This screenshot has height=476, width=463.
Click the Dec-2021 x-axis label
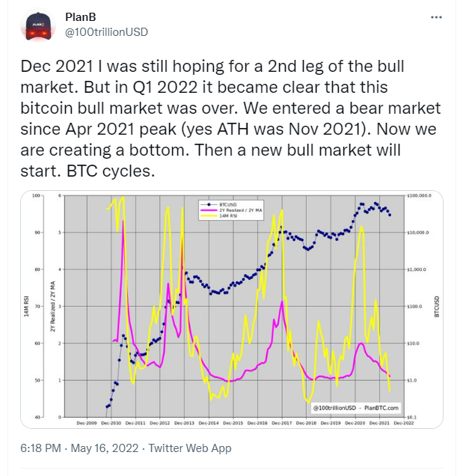[x=379, y=423]
